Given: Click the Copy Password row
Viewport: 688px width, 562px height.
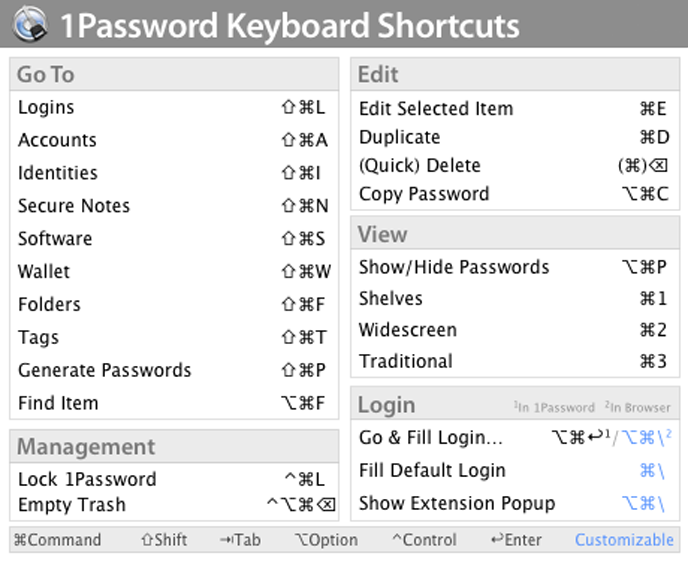Looking at the screenshot, I should (424, 194).
